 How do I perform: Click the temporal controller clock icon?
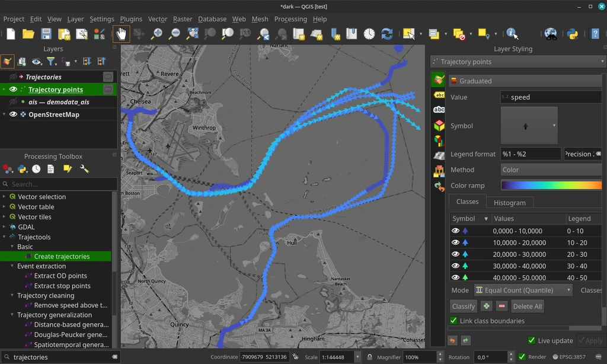[x=369, y=34]
